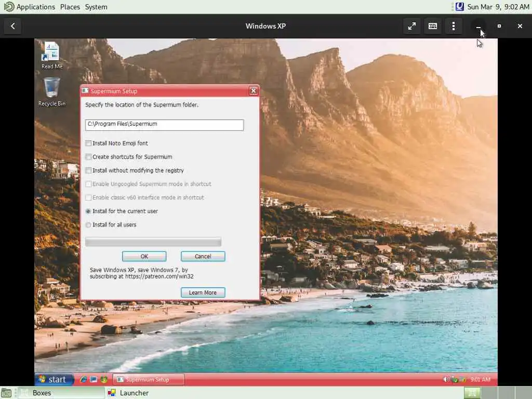The image size is (532, 399).
Task: Maximize the Boxes window
Action: tap(499, 26)
